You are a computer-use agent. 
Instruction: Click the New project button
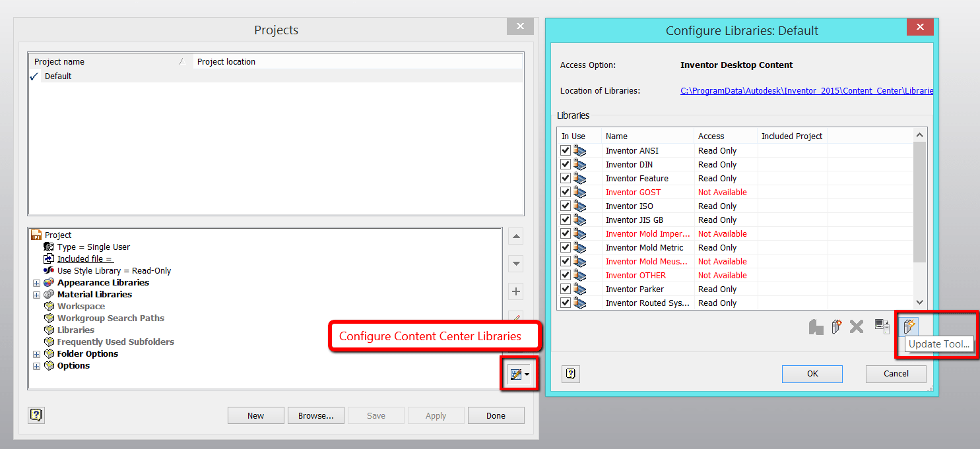(x=255, y=415)
